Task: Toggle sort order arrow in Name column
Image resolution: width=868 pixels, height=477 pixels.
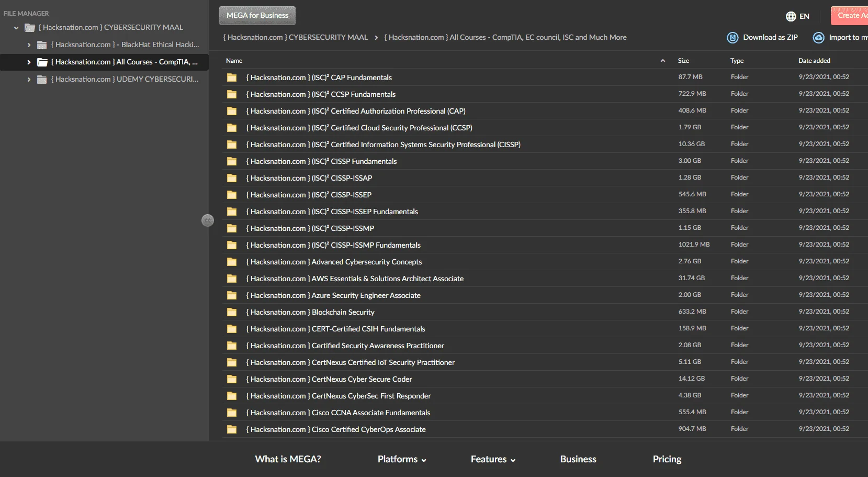Action: tap(663, 61)
